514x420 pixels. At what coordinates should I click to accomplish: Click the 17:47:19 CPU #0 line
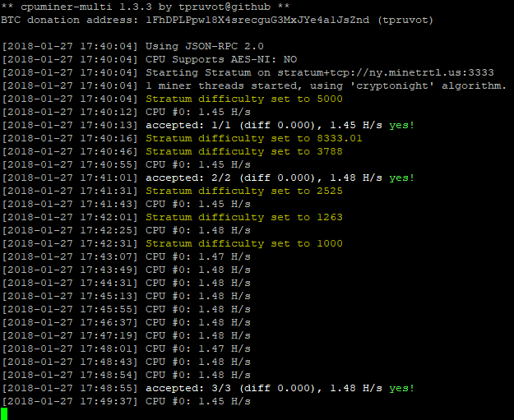point(126,335)
